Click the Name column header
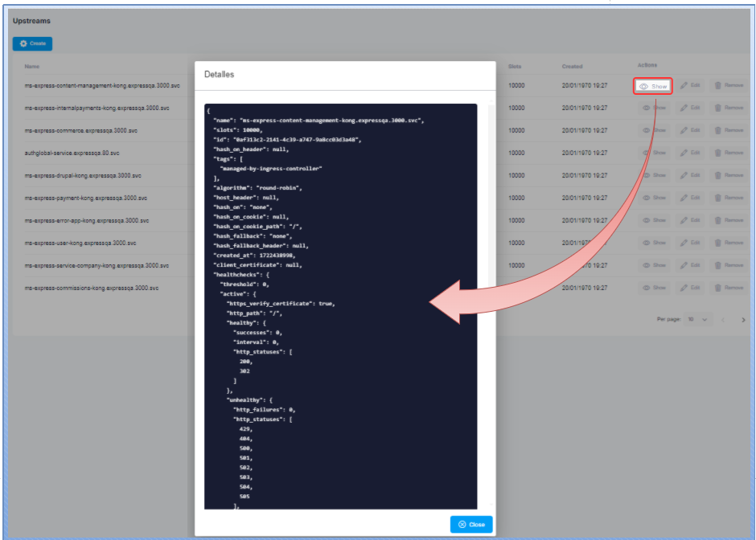Screen dimensions: 756x540 (x=32, y=67)
